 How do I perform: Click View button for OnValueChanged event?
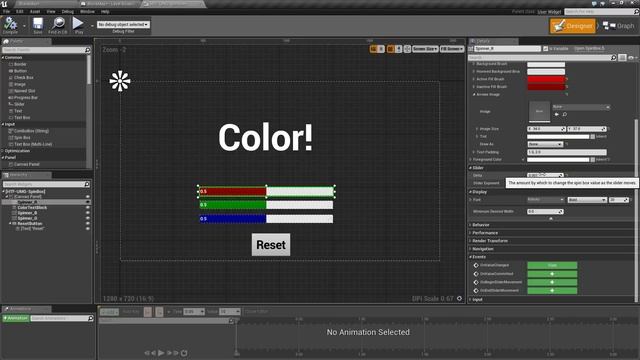click(552, 265)
